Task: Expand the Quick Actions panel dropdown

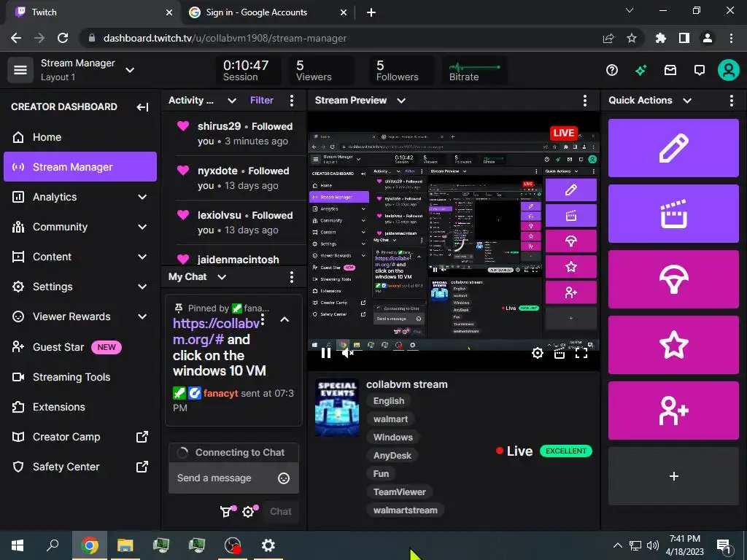Action: pos(687,101)
